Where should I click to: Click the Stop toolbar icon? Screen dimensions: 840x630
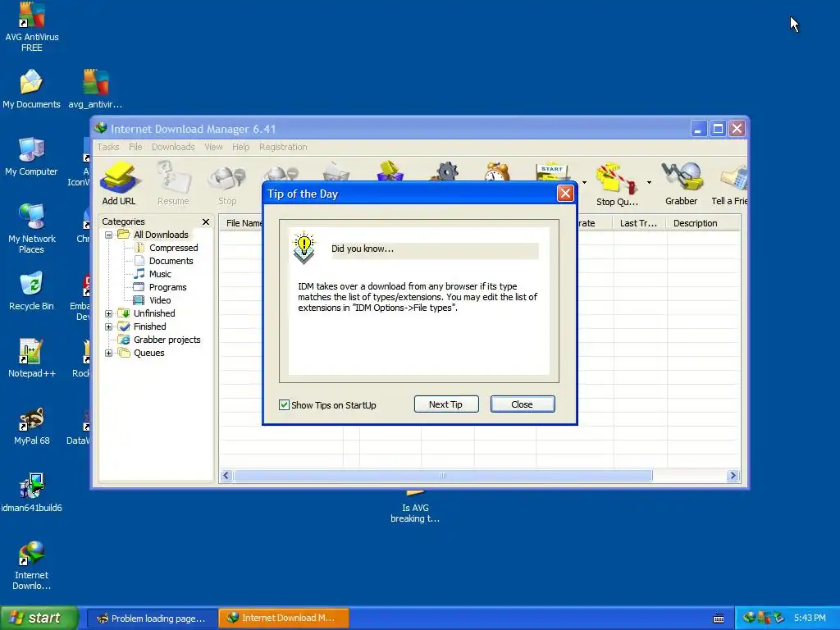point(227,184)
